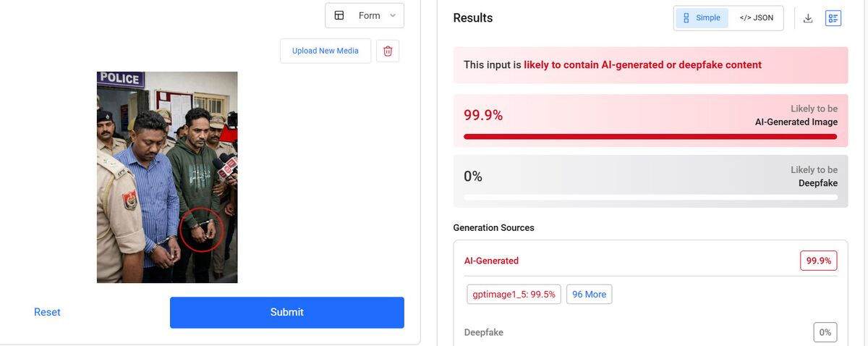Expand the Form chevron arrow
Screen dimensions: 868x346
[393, 15]
